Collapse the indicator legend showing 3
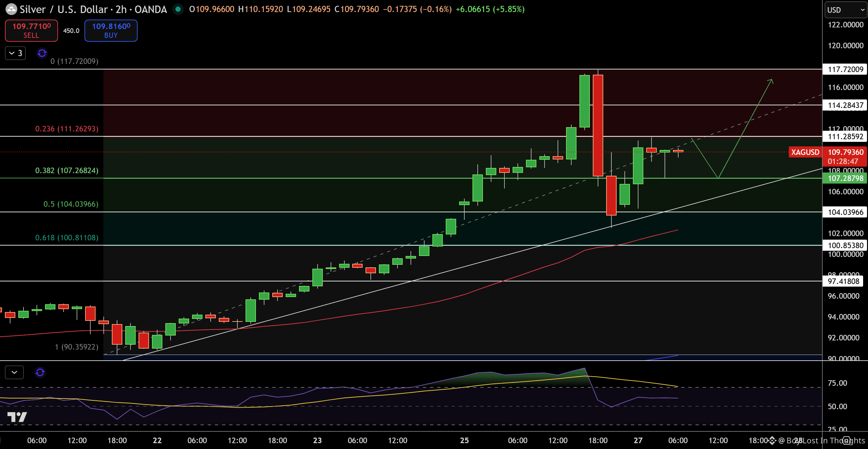The height and width of the screenshot is (449, 868). tap(16, 53)
